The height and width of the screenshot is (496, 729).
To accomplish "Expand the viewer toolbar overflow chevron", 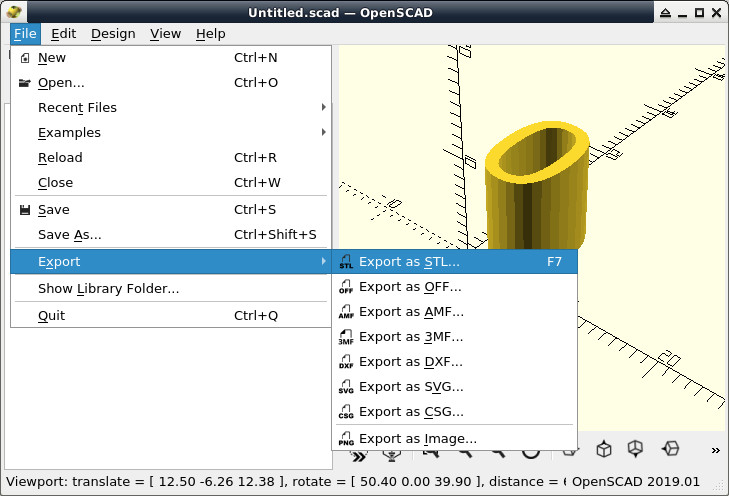I will (716, 450).
